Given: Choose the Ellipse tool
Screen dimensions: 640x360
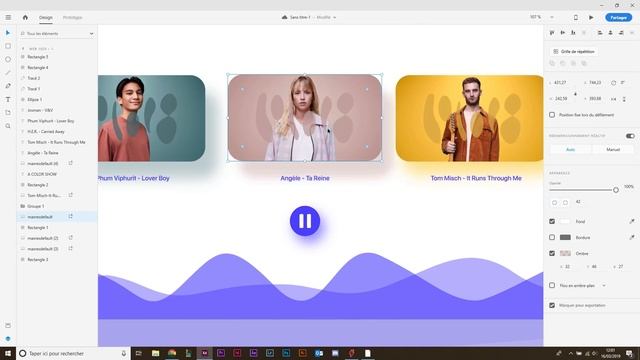Looking at the screenshot, I should [x=8, y=59].
